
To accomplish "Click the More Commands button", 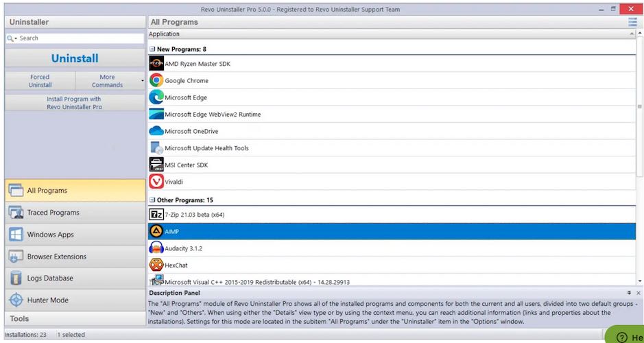I will 108,81.
